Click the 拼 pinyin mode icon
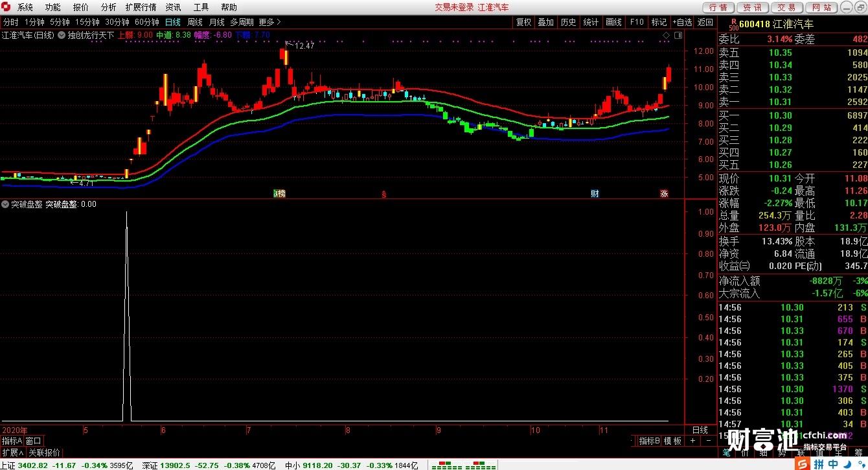Viewport: 868px width, 470px height. coord(819,464)
